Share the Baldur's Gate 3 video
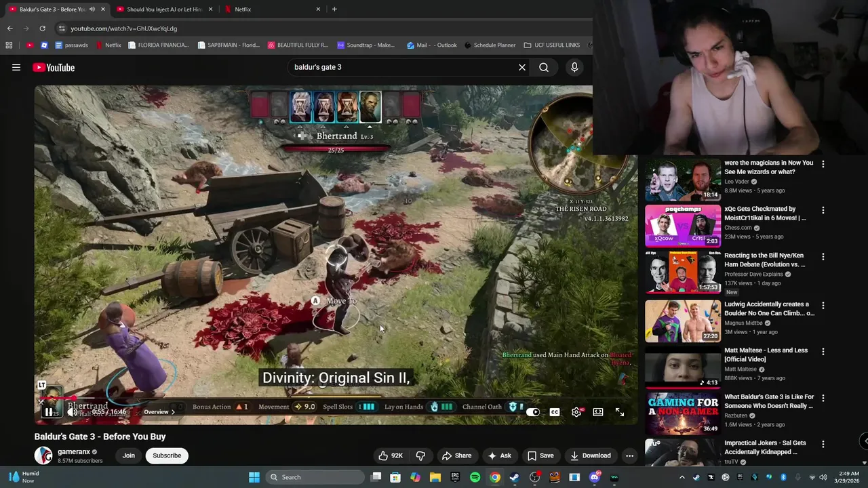Image resolution: width=868 pixels, height=488 pixels. tap(456, 455)
